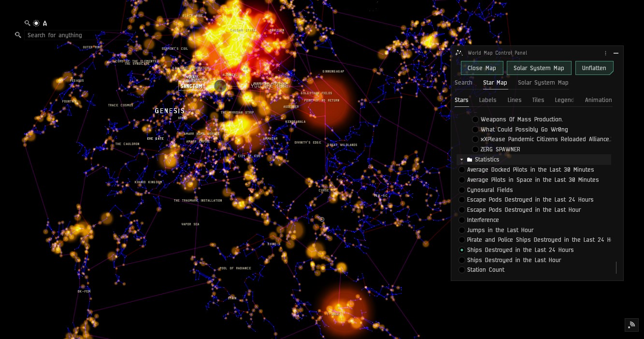Click the DIVINITY'S EDGE label
This screenshot has width=644, height=339.
coord(308,143)
